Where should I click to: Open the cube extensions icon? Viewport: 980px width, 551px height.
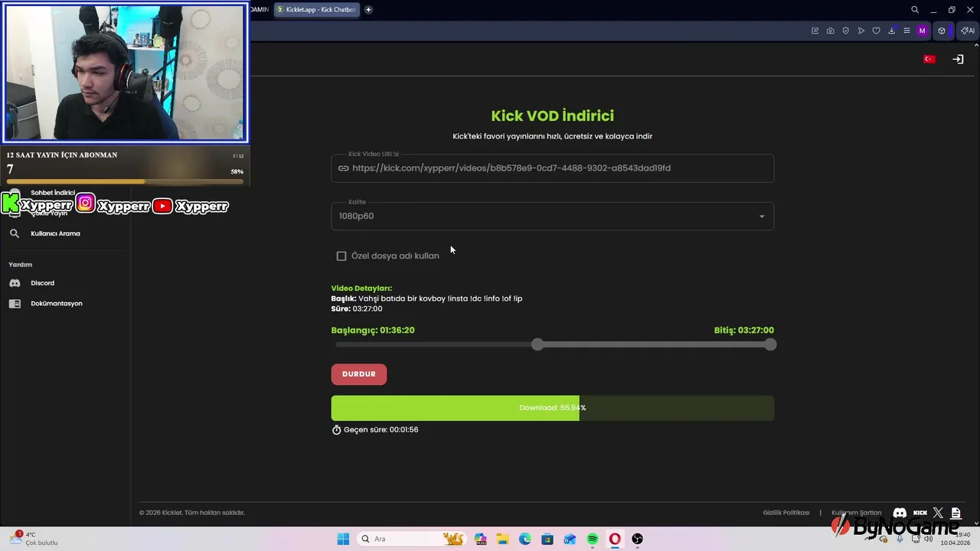pyautogui.click(x=942, y=31)
